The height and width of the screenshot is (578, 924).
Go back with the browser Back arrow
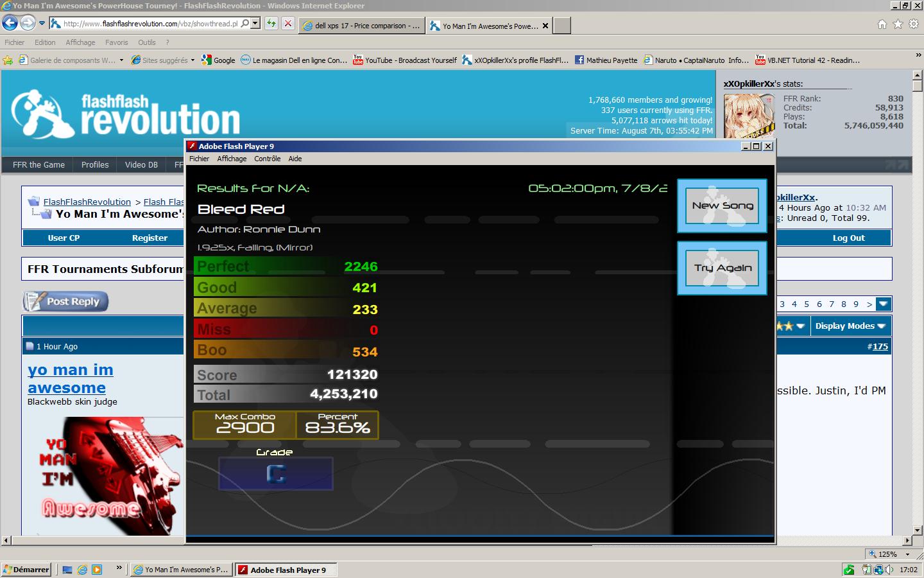coord(10,24)
